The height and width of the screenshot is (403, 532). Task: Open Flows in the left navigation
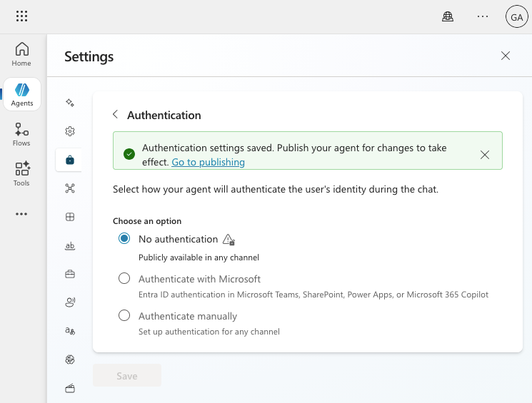[x=21, y=134]
